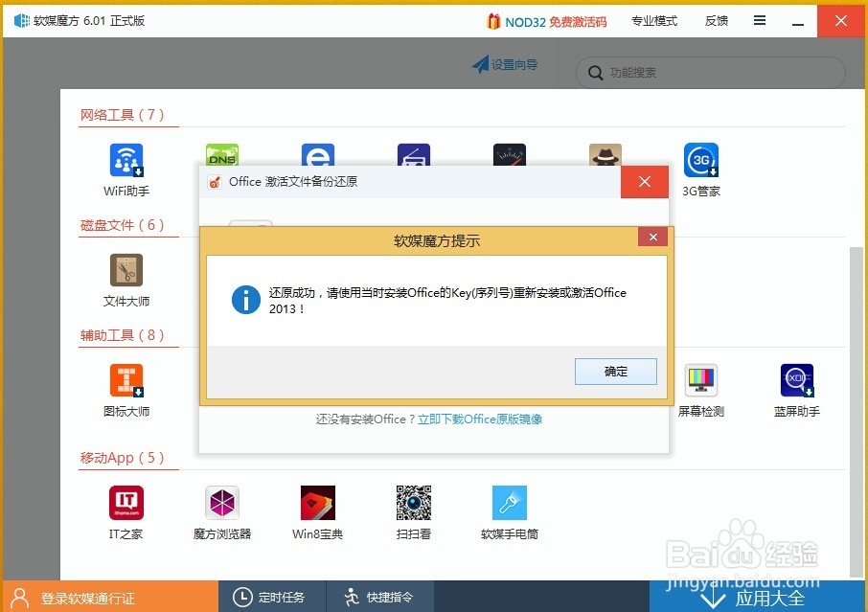Image resolution: width=868 pixels, height=612 pixels.
Task: Open 定时任务 scheduled tasks
Action: (272, 597)
